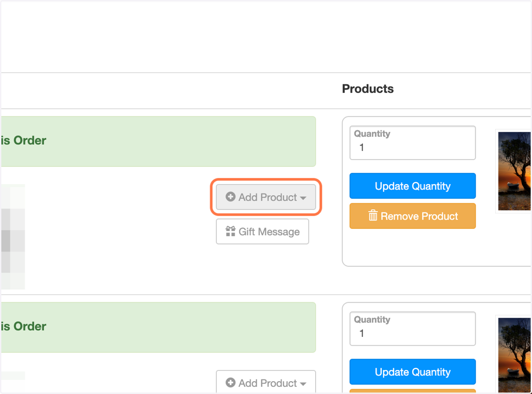Viewport: 532px width, 394px height.
Task: Click Update Quantity for the second product
Action: pos(413,372)
